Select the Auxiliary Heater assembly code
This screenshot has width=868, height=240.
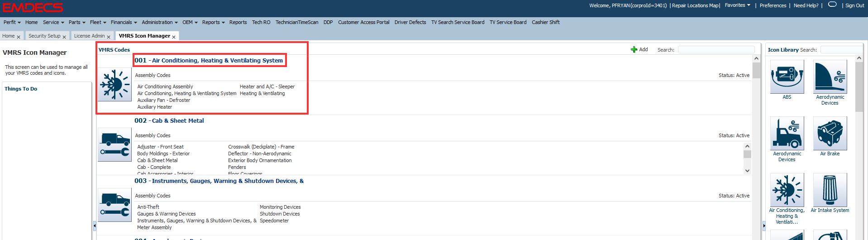tap(155, 107)
